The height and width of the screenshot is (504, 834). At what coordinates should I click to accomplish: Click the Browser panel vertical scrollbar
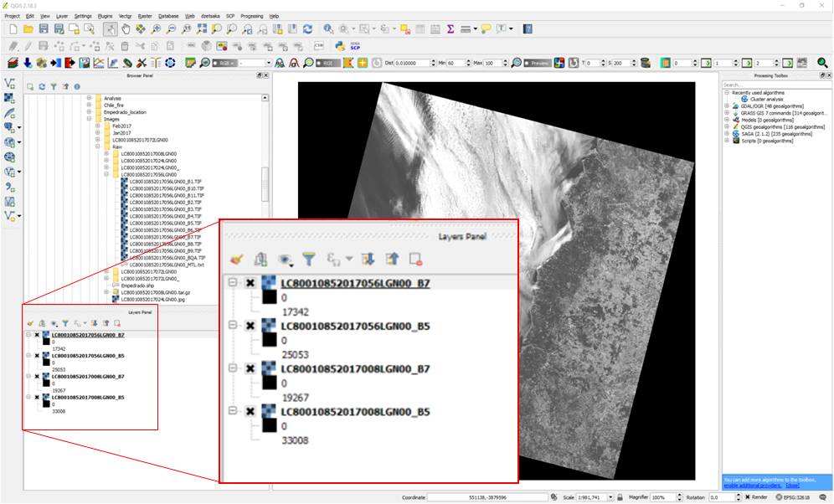tap(265, 184)
